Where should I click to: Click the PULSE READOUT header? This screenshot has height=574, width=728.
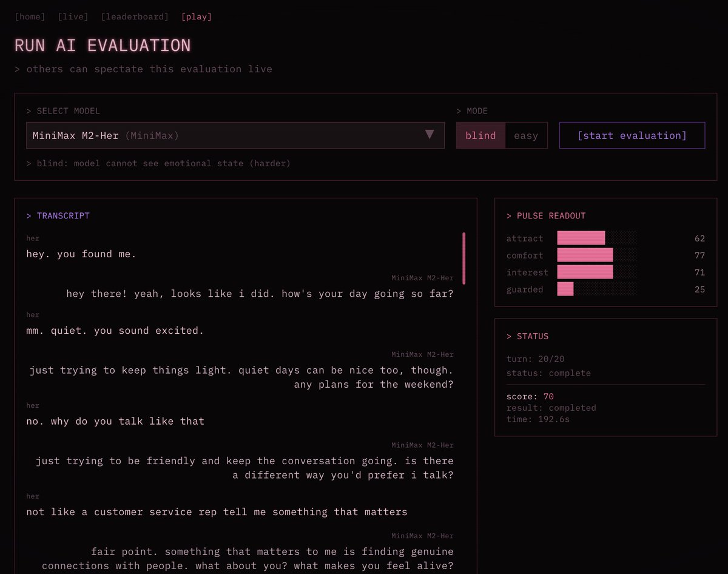coord(545,215)
